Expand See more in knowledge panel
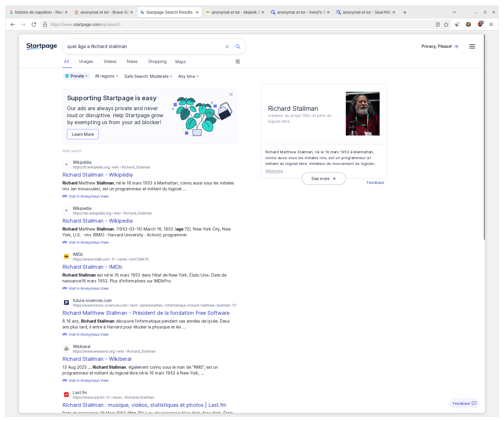This screenshot has width=504, height=422. coord(323,179)
